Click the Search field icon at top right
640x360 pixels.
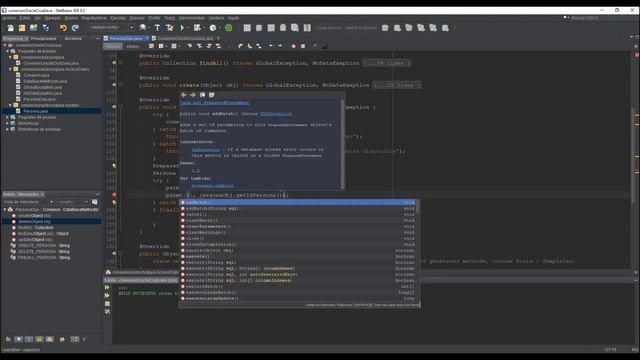[x=566, y=18]
